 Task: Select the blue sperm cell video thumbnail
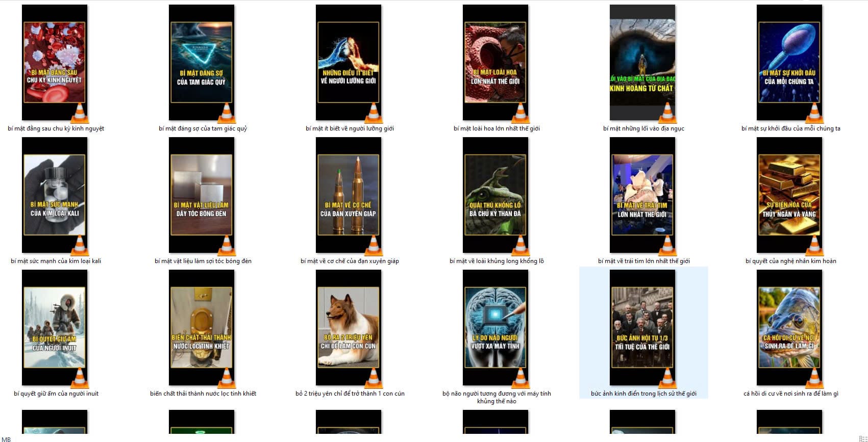point(789,63)
